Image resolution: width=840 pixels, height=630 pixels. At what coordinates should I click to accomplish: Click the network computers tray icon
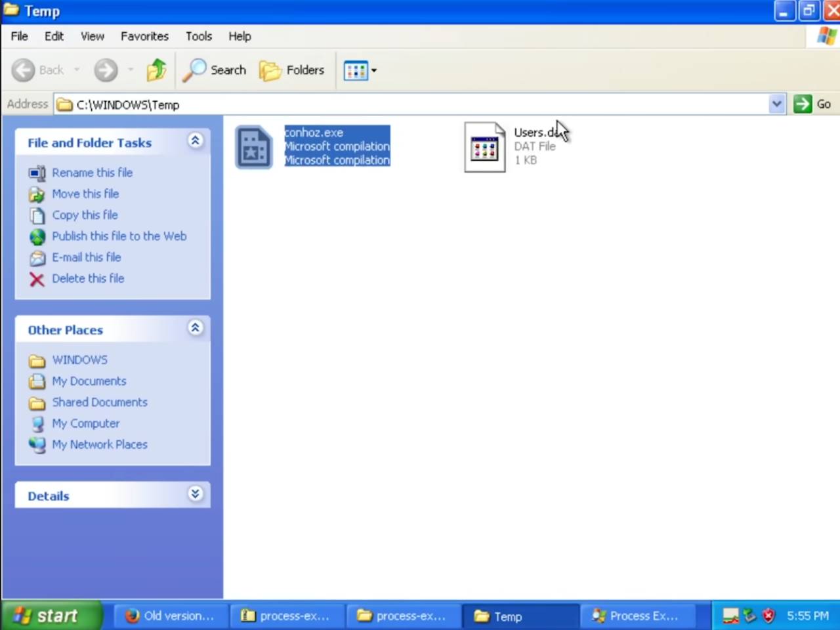pos(730,616)
